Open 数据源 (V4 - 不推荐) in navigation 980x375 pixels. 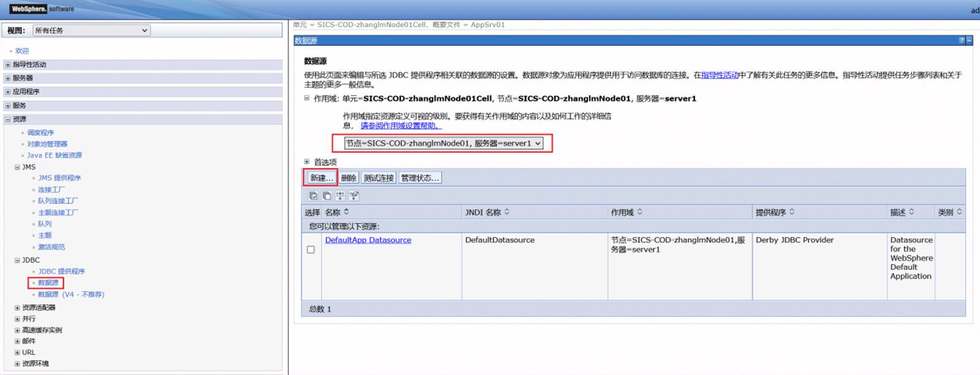click(x=71, y=294)
